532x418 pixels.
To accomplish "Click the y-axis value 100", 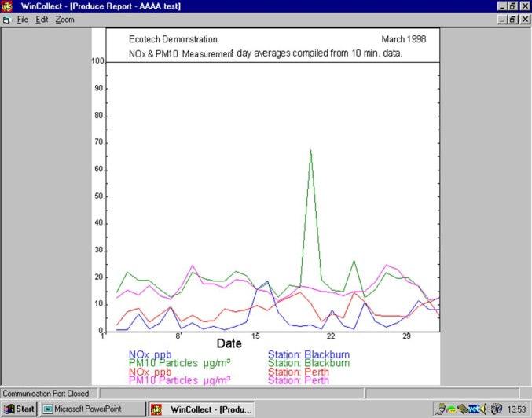I will [97, 61].
